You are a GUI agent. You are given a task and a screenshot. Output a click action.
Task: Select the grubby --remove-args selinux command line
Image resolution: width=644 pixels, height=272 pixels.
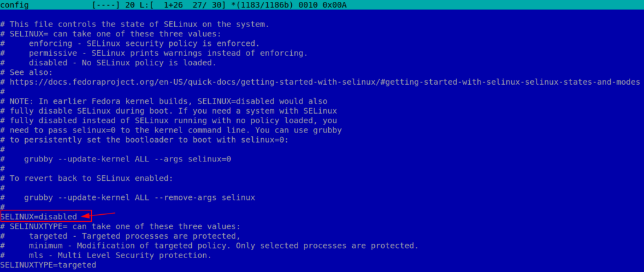point(140,197)
